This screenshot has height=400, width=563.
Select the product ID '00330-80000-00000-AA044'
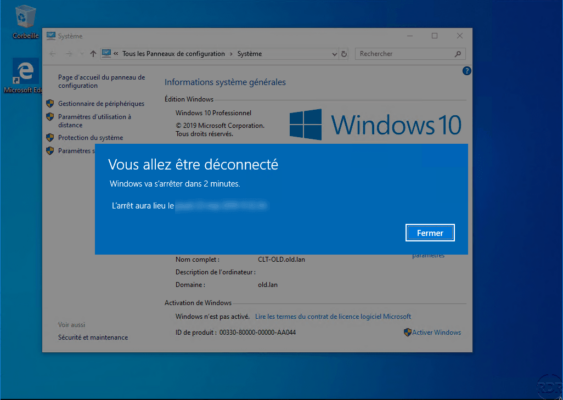(257, 332)
